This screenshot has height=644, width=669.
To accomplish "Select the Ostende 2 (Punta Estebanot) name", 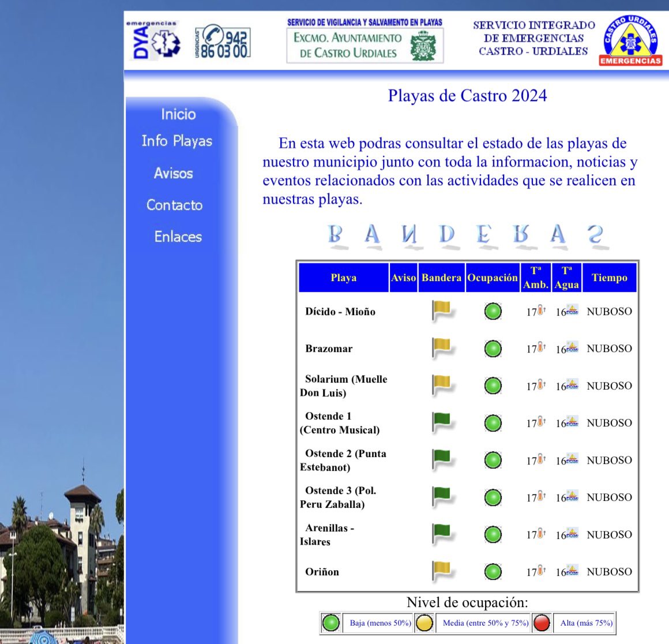I will 344,460.
